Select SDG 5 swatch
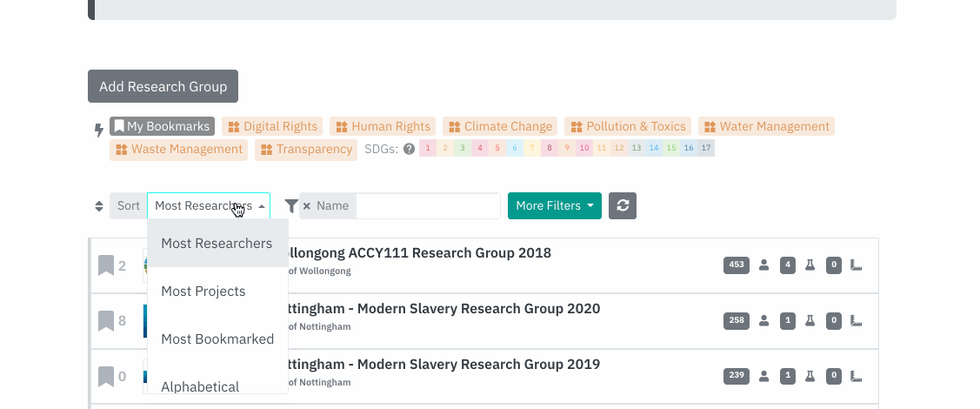 click(x=497, y=148)
